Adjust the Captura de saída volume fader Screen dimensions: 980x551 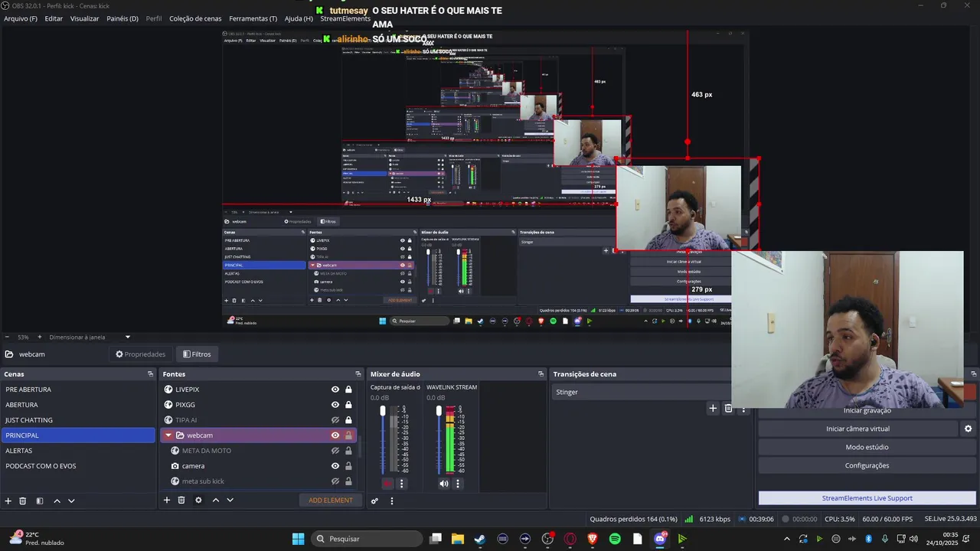click(383, 412)
